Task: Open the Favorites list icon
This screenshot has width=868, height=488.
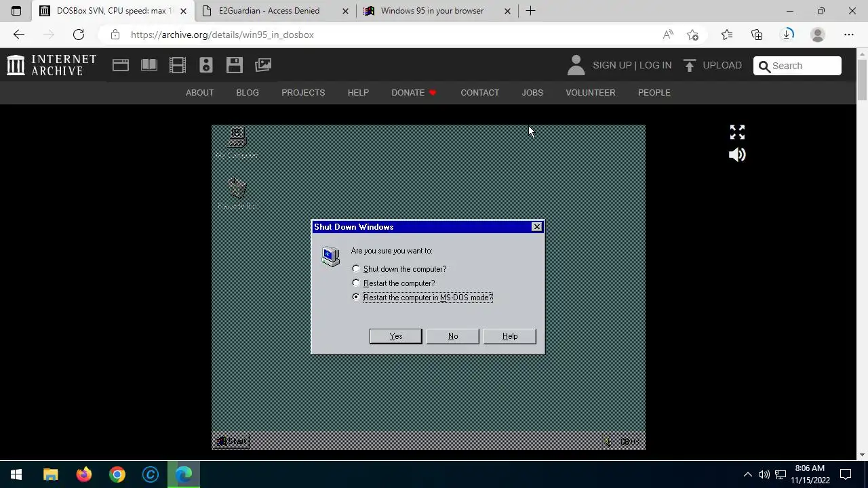Action: coord(727,35)
